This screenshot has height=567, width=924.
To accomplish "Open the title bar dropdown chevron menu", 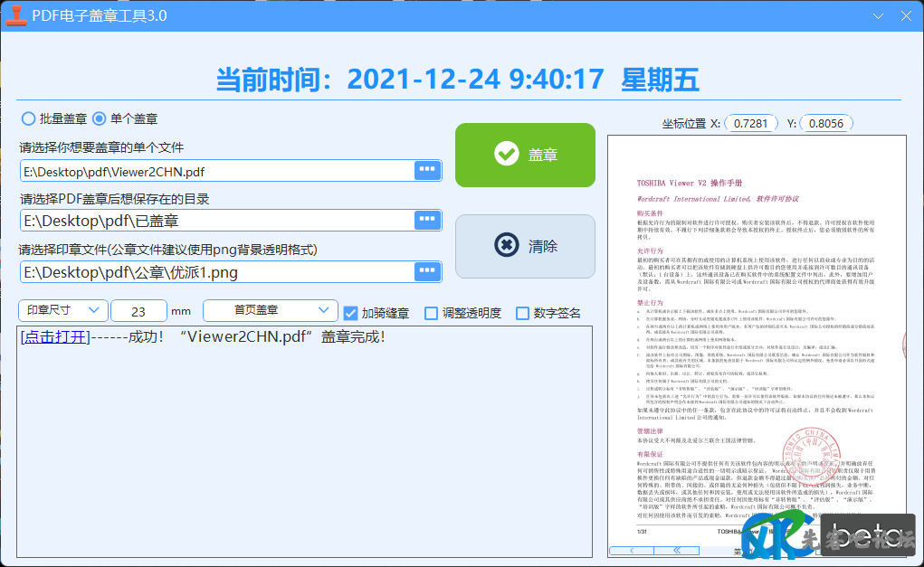I will (x=878, y=16).
